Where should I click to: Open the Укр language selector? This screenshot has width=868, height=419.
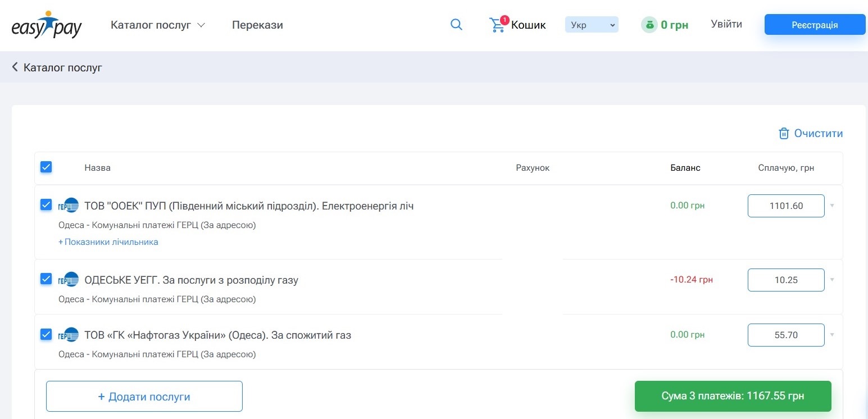tap(592, 25)
